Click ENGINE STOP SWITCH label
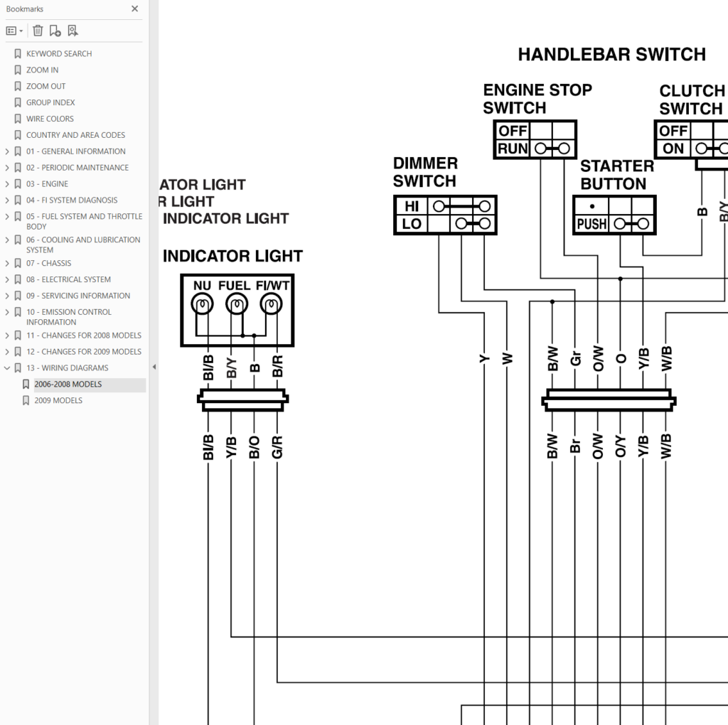The width and height of the screenshot is (728, 725). pos(537,99)
